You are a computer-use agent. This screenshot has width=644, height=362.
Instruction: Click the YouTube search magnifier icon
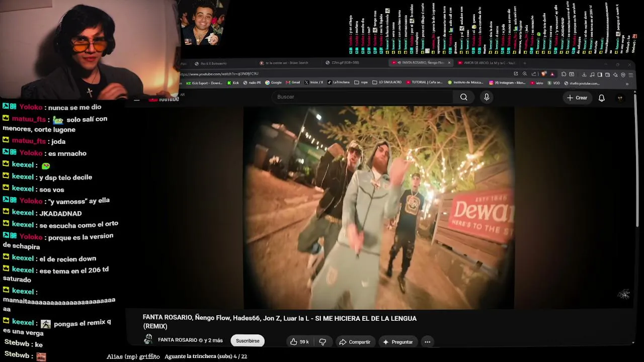click(463, 97)
